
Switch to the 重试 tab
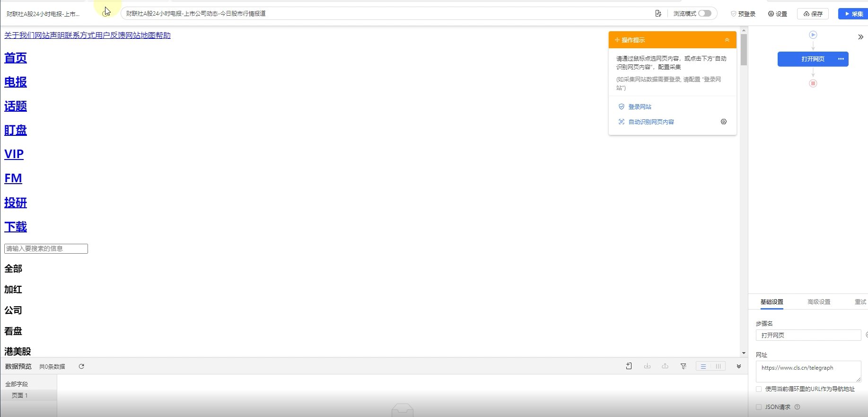(860, 302)
